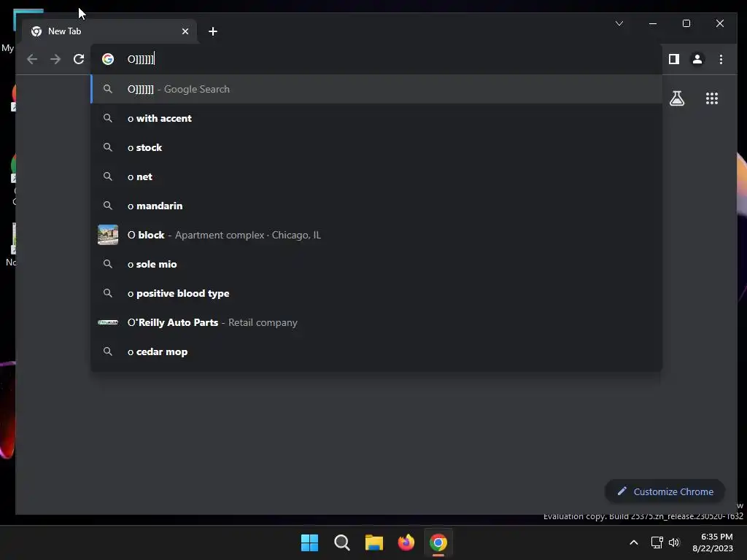Open the network status tray icon
Viewport: 747px width, 560px height.
(657, 542)
